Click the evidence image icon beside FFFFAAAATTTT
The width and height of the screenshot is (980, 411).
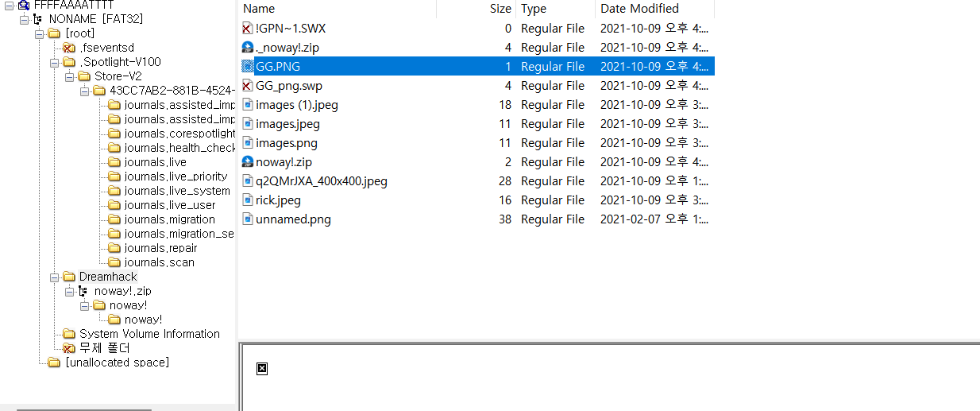[x=24, y=5]
